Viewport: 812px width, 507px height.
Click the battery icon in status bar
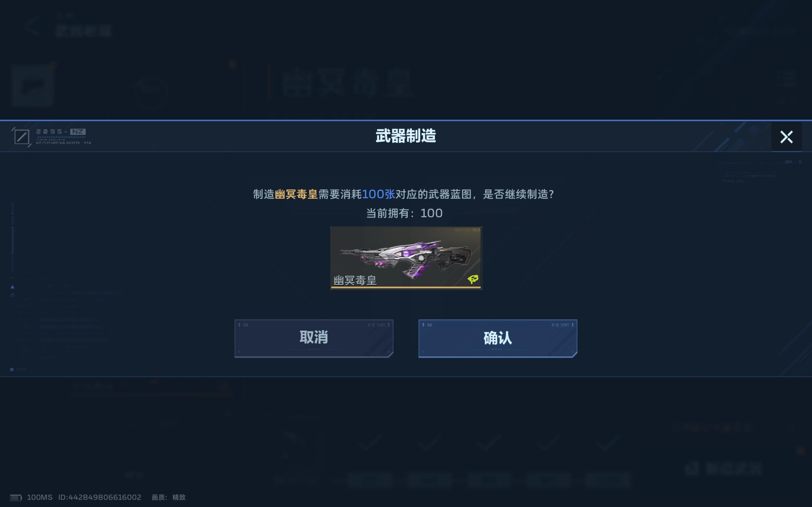click(16, 497)
